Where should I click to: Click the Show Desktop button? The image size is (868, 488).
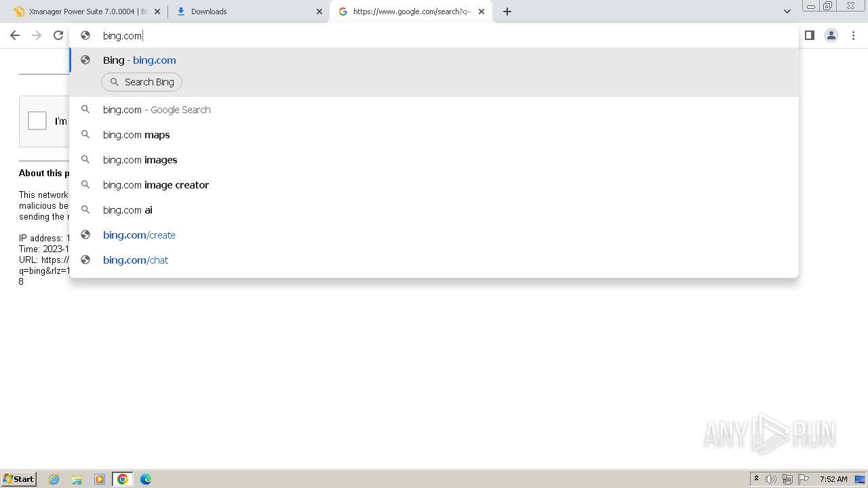(860, 479)
